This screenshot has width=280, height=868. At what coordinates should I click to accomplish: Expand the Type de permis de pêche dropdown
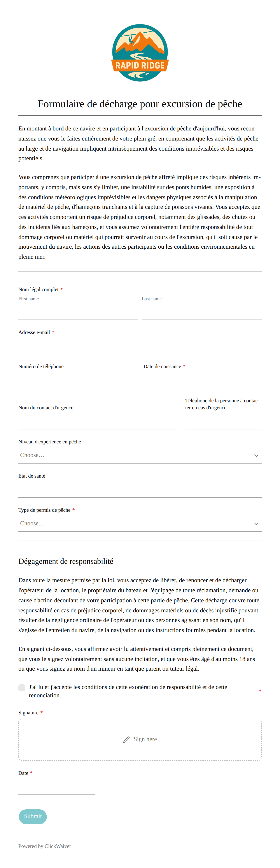pyautogui.click(x=140, y=524)
